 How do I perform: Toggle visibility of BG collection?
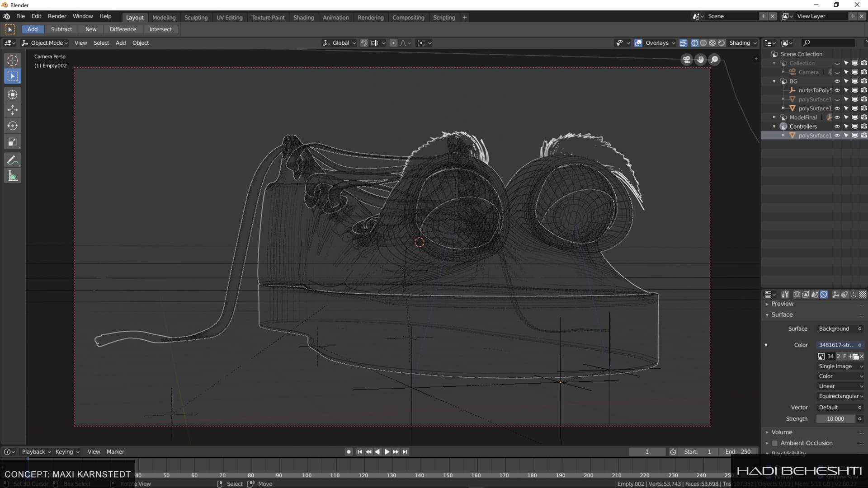pos(837,81)
